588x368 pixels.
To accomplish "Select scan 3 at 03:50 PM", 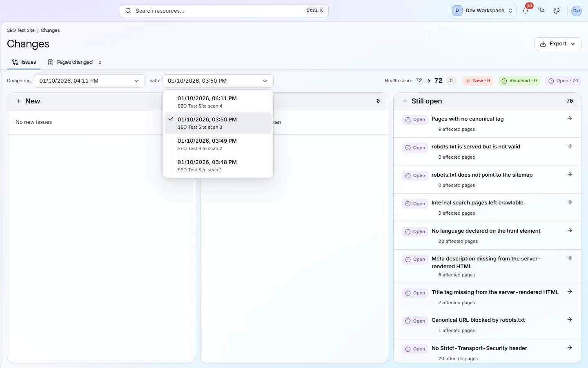I will [218, 123].
